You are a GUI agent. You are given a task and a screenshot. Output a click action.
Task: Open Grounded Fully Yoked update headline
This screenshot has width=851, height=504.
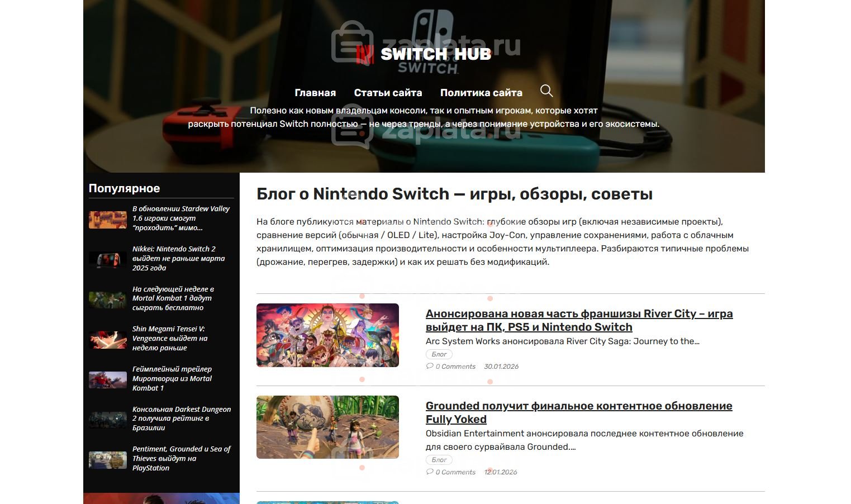(579, 412)
